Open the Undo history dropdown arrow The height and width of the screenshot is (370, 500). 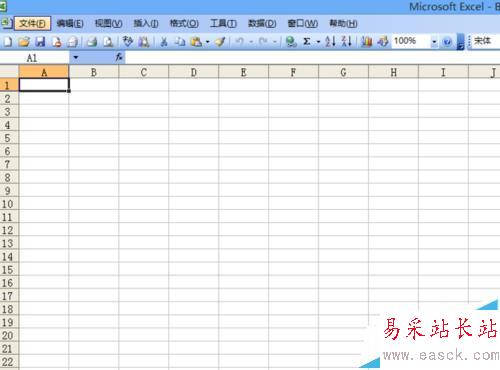[x=251, y=42]
